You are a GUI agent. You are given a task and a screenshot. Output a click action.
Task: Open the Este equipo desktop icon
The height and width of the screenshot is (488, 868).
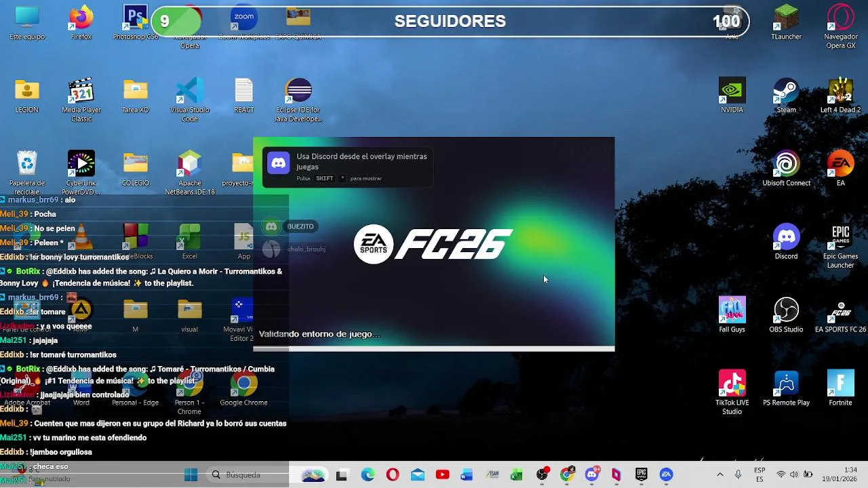click(27, 23)
